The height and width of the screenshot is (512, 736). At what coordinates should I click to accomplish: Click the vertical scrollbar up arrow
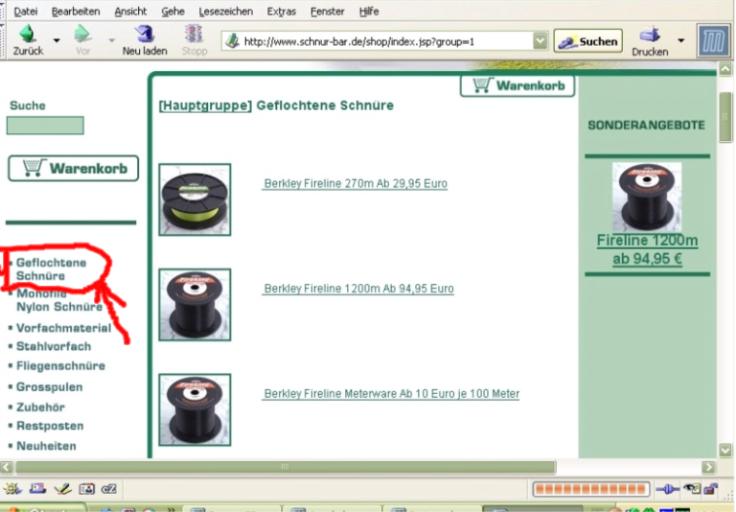(x=725, y=69)
